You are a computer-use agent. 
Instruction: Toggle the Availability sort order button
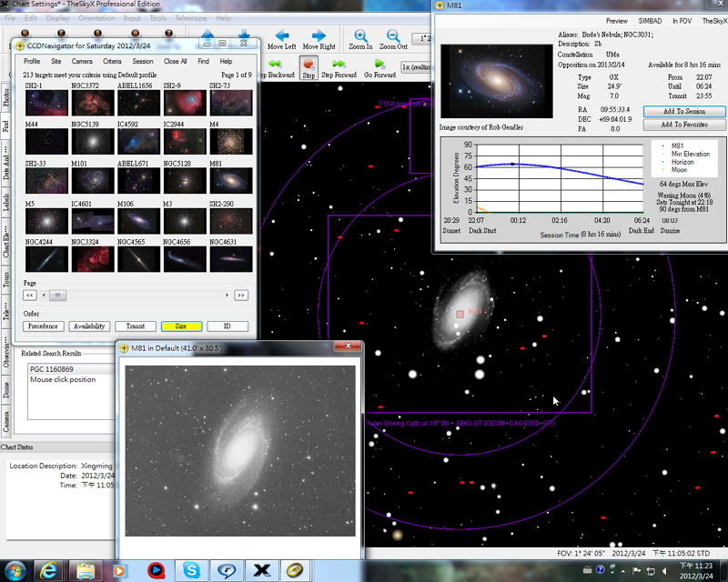88,326
